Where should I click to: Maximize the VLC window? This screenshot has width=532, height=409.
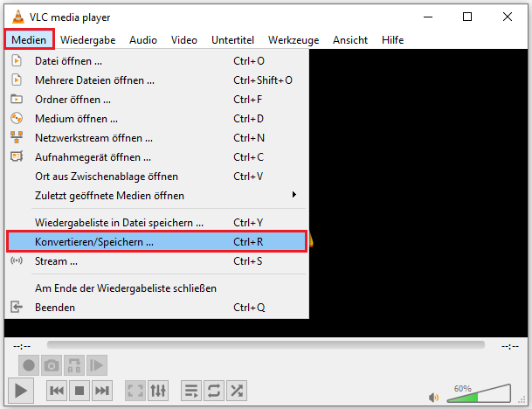click(x=467, y=17)
